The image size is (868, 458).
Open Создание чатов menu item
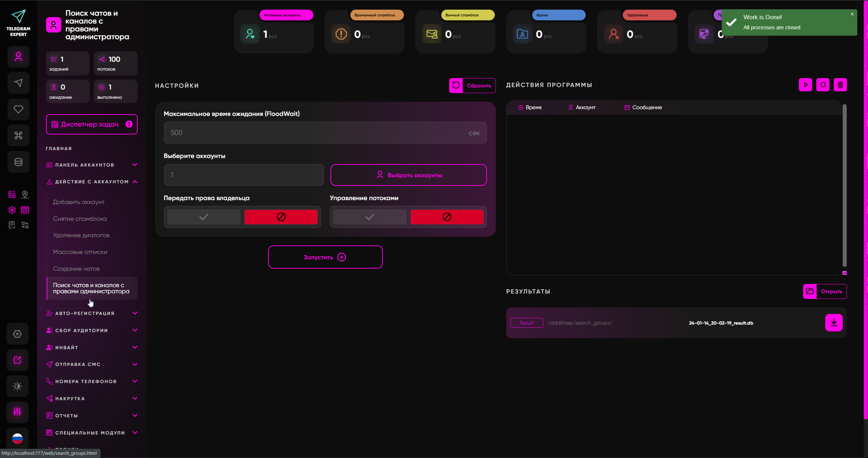76,269
